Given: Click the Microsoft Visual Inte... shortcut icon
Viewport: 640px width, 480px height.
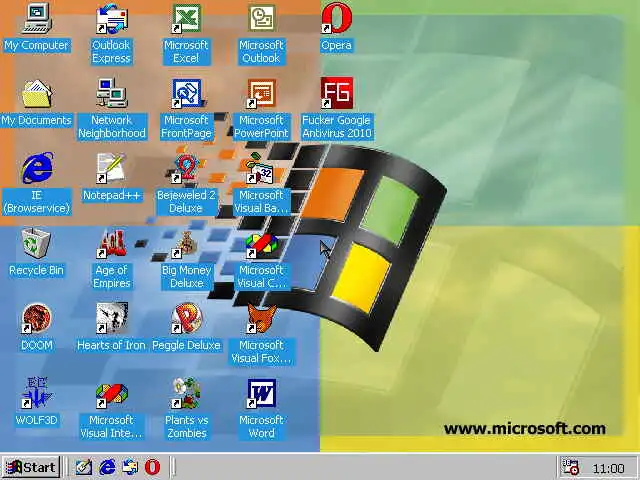Looking at the screenshot, I should pos(111,395).
